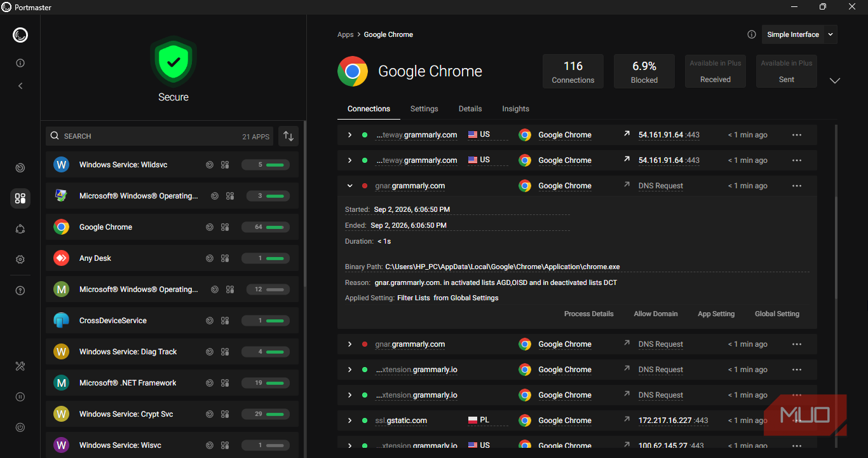The width and height of the screenshot is (868, 458).
Task: Expand the ssl.gstatic.com connection row
Action: pyautogui.click(x=349, y=420)
